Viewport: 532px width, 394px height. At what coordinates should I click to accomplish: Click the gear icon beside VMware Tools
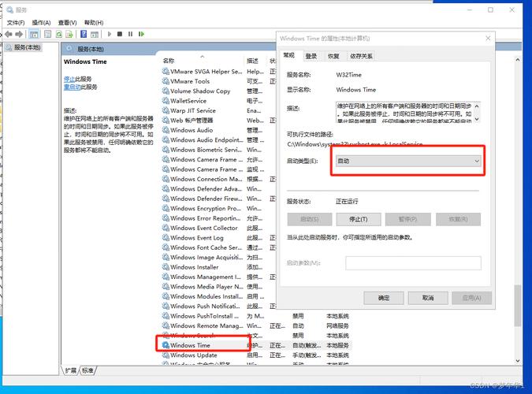[166, 81]
